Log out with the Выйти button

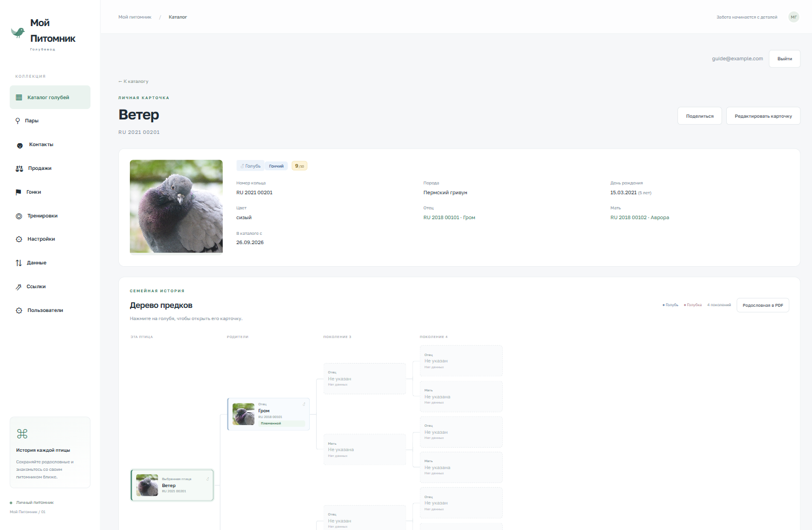[x=785, y=59]
